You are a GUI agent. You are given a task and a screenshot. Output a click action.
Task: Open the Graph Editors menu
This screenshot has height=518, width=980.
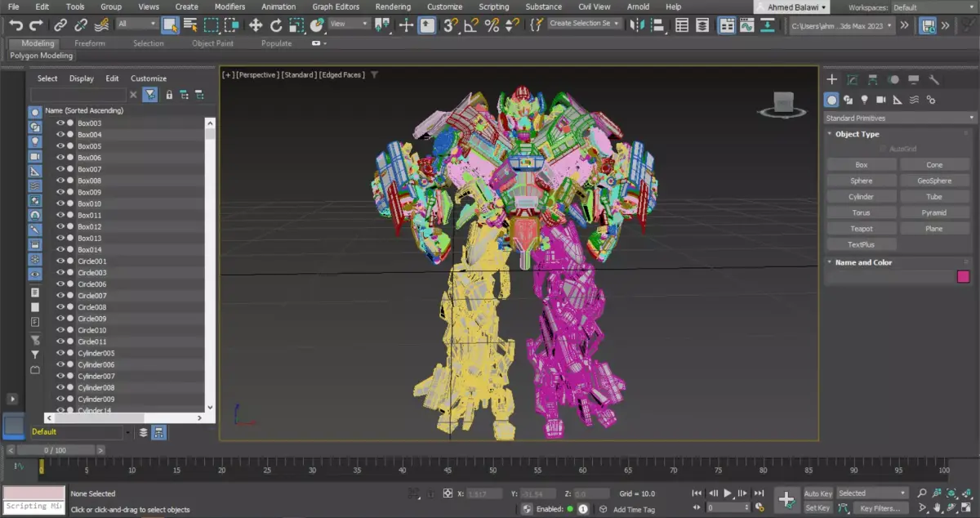[x=336, y=7]
